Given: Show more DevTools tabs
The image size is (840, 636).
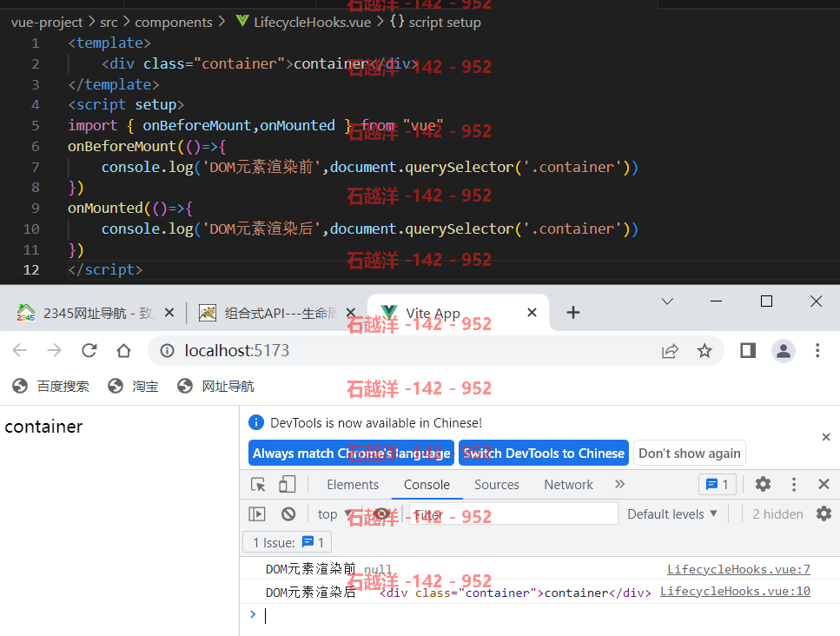Looking at the screenshot, I should coord(620,484).
